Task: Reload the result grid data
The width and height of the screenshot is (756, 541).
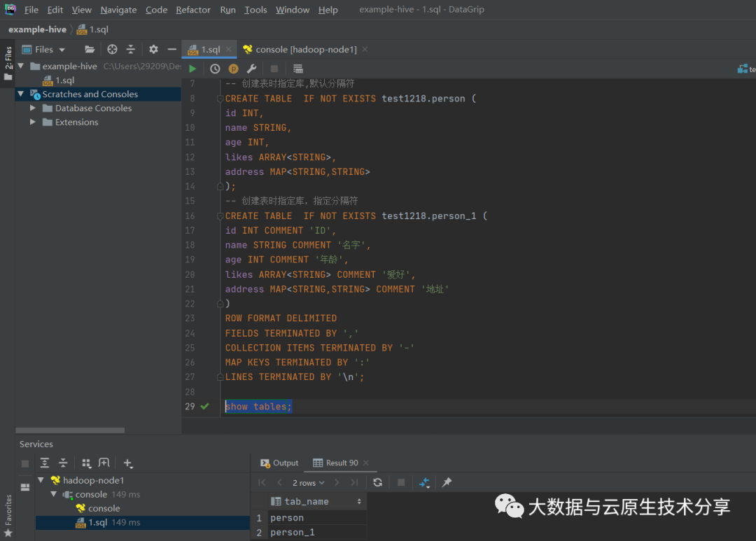Action: click(378, 483)
